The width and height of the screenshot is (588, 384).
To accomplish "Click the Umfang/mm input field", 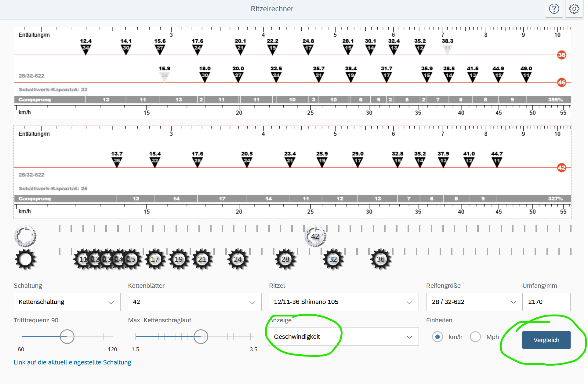I will tap(546, 302).
